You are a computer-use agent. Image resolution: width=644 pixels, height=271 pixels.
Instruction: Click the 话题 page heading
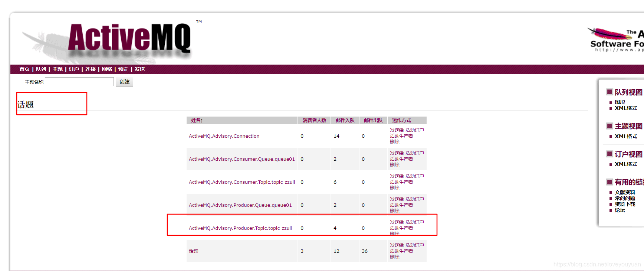[x=26, y=105]
